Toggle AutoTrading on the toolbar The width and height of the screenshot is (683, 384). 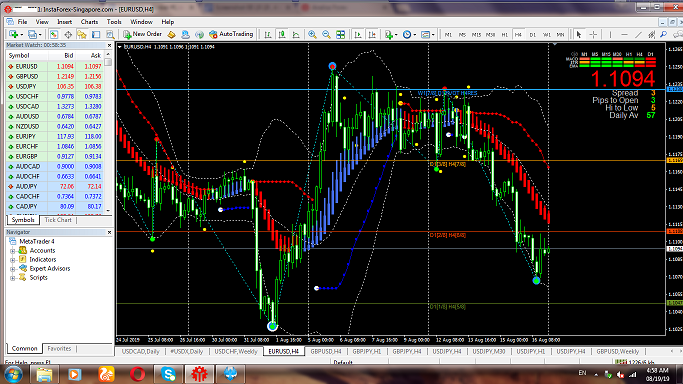pos(231,34)
